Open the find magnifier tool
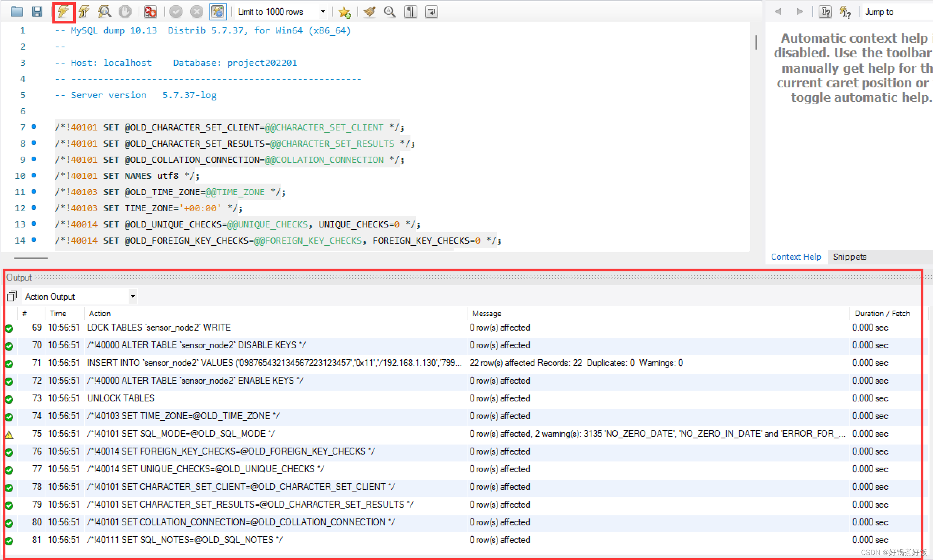 [x=390, y=12]
